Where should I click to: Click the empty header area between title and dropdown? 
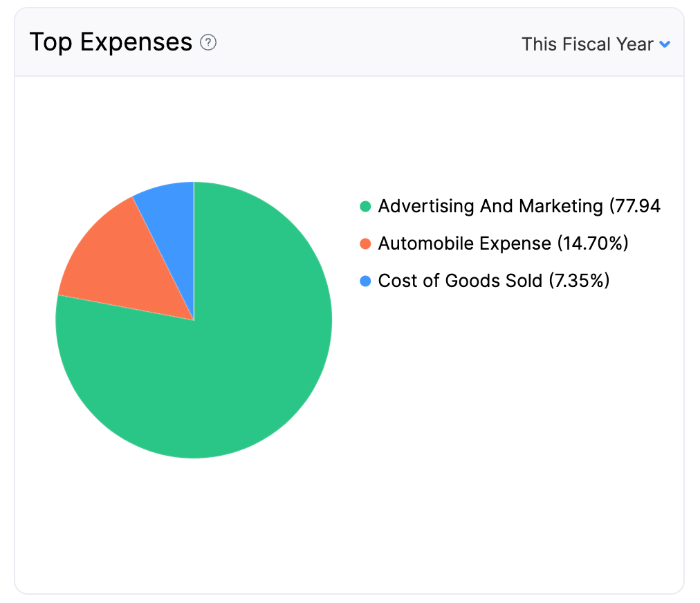[x=367, y=43]
